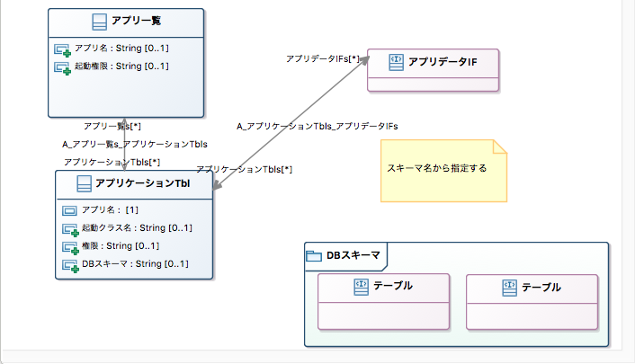Select the empty compartment of right テーブル
Screen dimensions: 635x364
coord(532,316)
